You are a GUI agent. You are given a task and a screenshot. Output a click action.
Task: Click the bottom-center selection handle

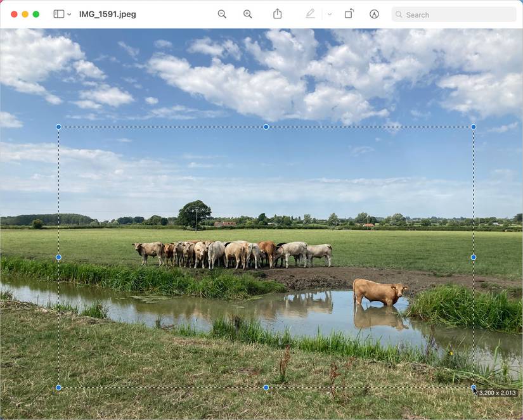point(266,386)
